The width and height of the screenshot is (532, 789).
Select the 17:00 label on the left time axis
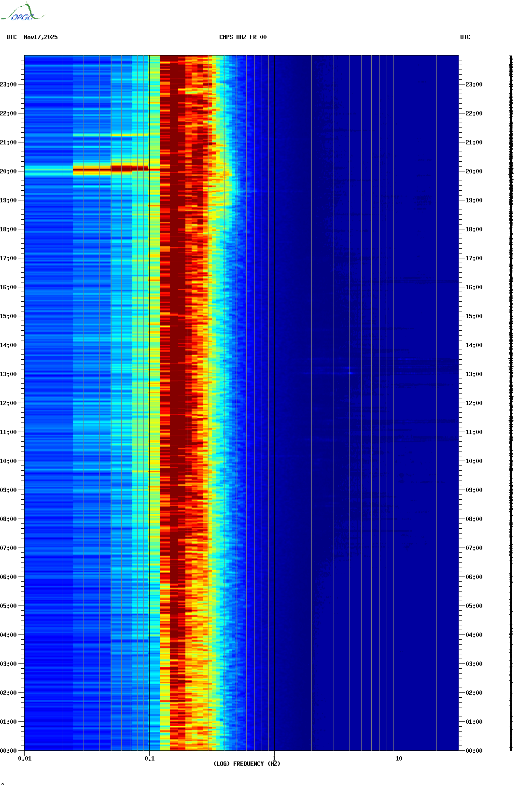coord(8,258)
